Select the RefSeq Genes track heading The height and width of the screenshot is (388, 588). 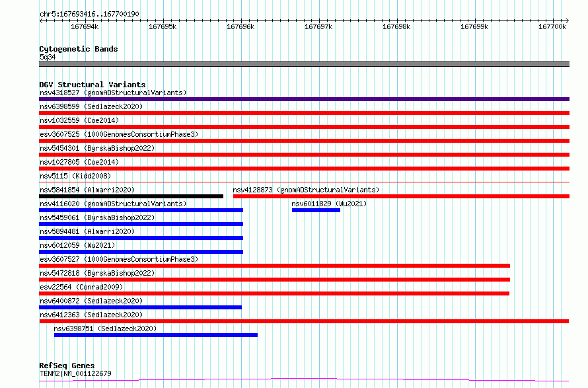click(x=67, y=366)
